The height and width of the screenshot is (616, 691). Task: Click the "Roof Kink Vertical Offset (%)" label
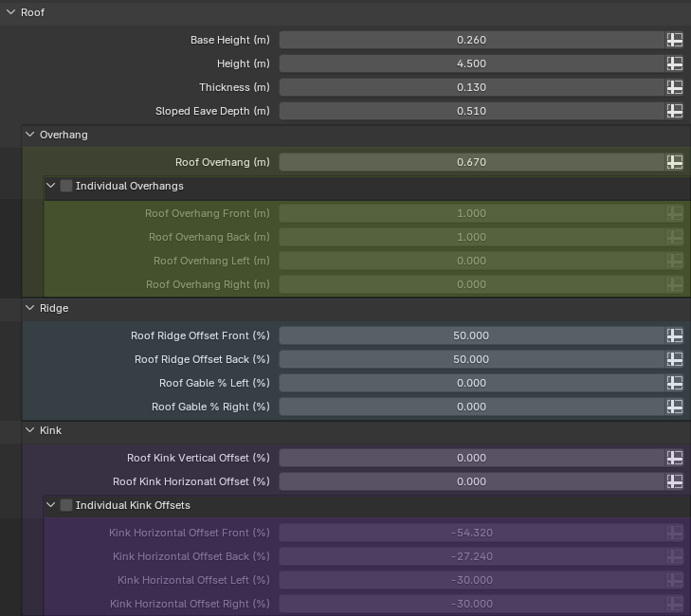coord(198,459)
